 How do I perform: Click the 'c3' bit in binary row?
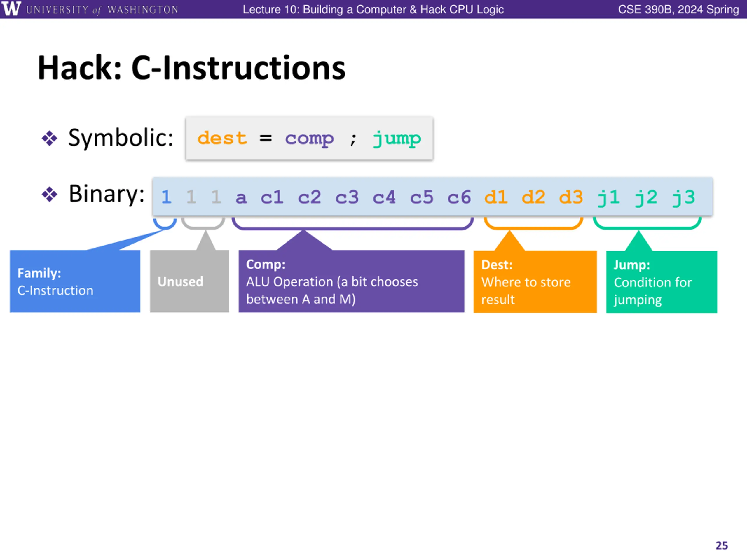point(347,197)
